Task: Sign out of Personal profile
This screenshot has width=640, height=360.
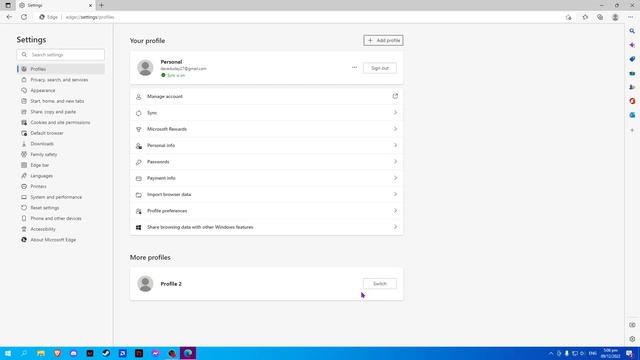Action: [x=380, y=68]
